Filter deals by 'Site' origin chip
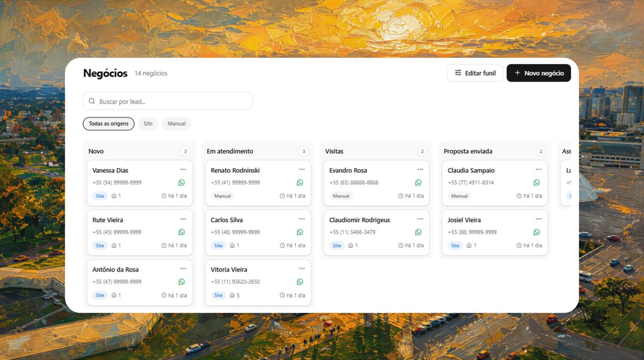This screenshot has height=360, width=644. coord(148,123)
